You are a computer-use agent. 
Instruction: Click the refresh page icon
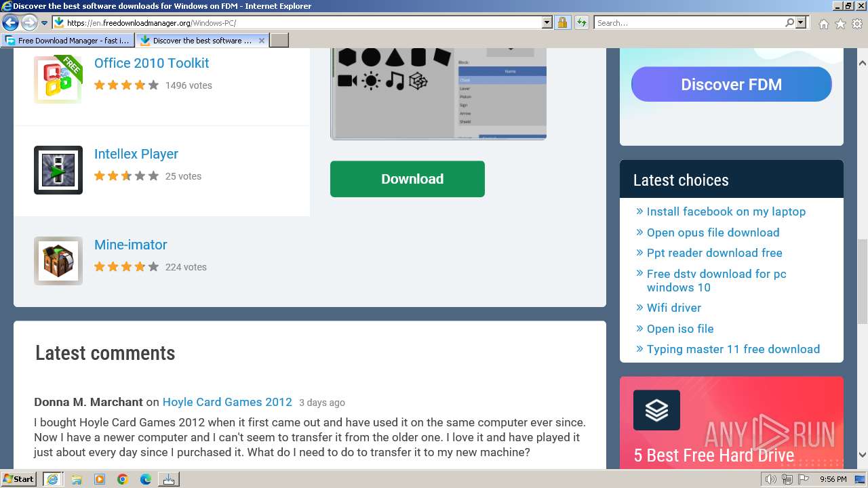[581, 22]
